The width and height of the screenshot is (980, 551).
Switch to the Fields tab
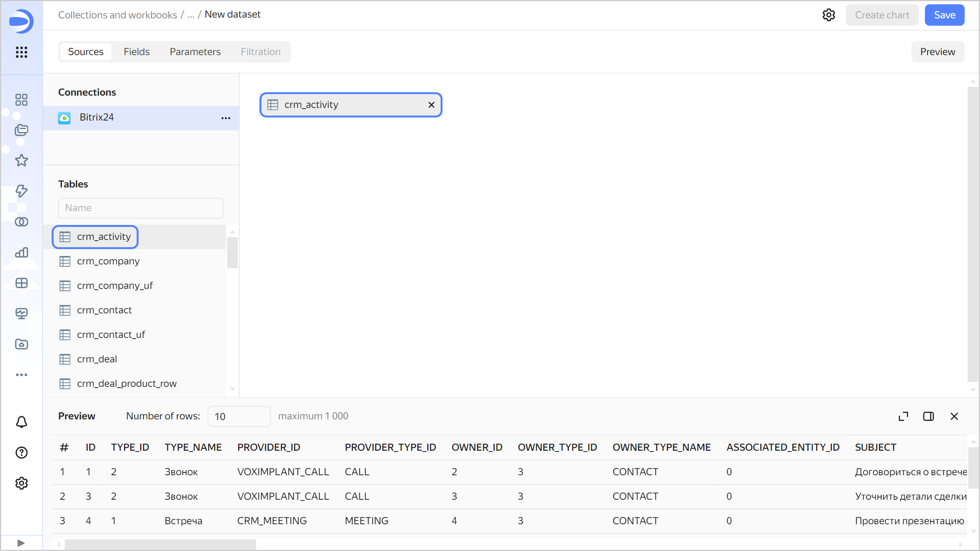pyautogui.click(x=137, y=52)
